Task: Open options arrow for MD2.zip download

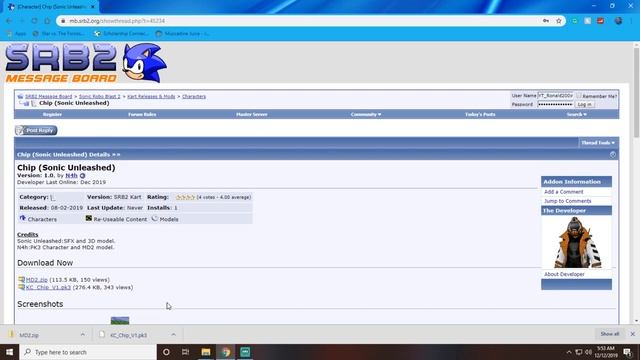Action: point(83,335)
